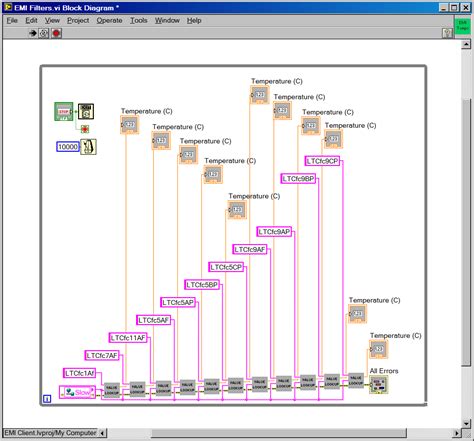The image size is (474, 441).
Task: Click the vertical scrollbar down arrow
Action: tap(466, 423)
